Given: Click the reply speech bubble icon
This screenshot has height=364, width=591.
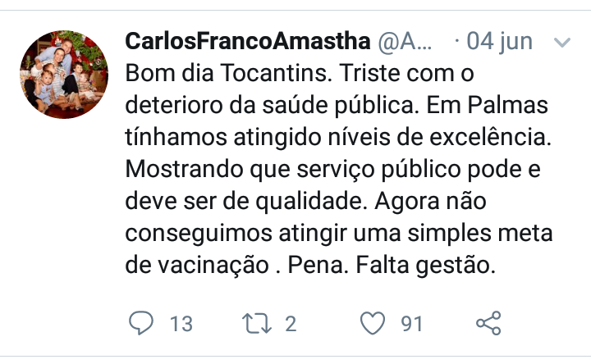Looking at the screenshot, I should [141, 323].
